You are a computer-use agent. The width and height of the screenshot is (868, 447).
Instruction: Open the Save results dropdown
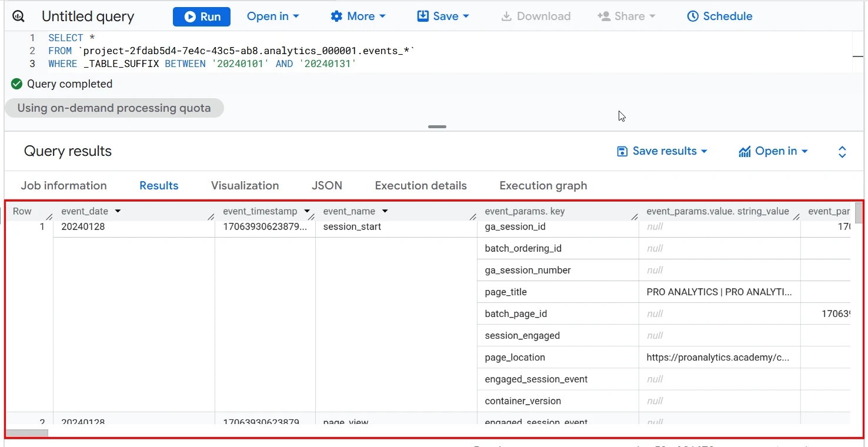(662, 151)
